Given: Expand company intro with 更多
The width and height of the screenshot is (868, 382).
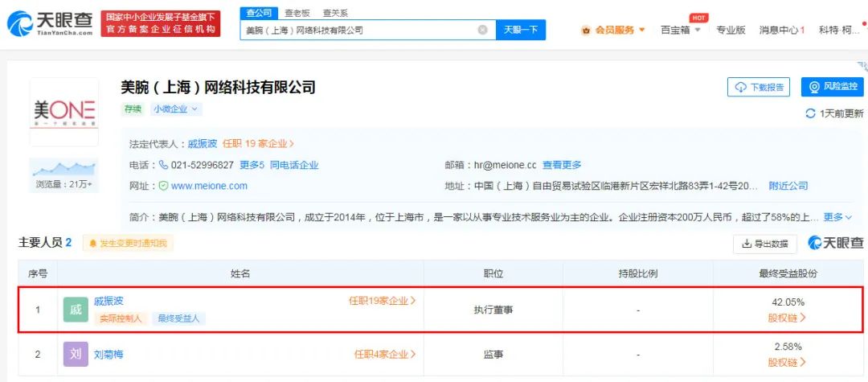Looking at the screenshot, I should click(837, 217).
